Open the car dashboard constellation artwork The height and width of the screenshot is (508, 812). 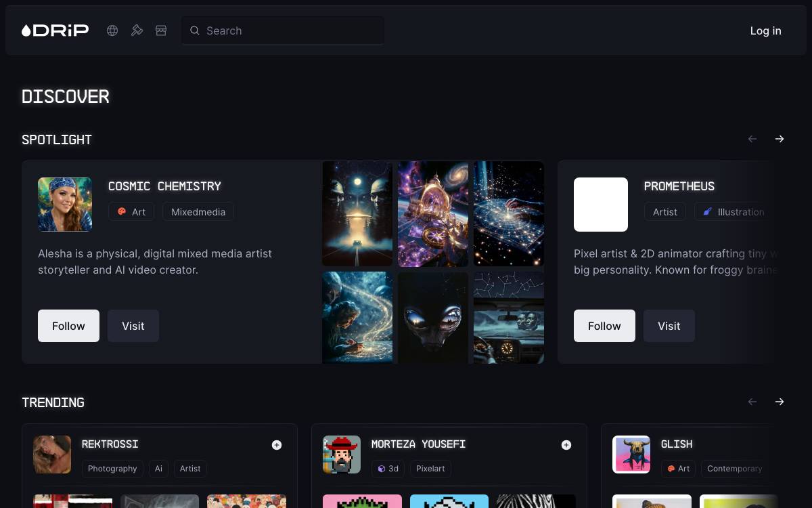pyautogui.click(x=509, y=318)
